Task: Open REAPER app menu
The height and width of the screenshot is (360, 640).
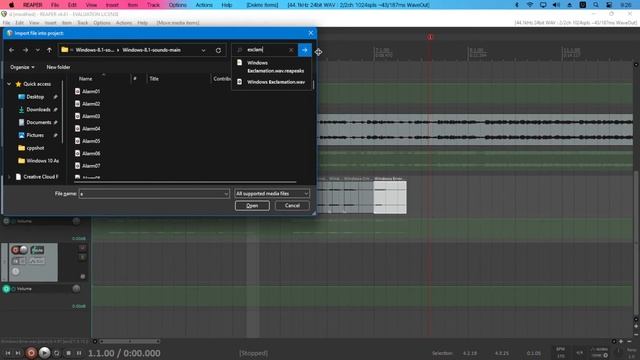Action: click(32, 5)
